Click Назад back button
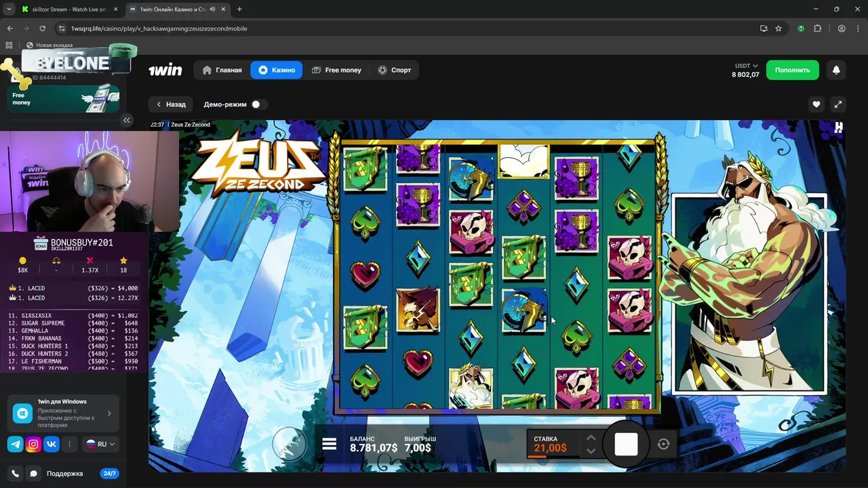This screenshot has height=488, width=868. (171, 104)
